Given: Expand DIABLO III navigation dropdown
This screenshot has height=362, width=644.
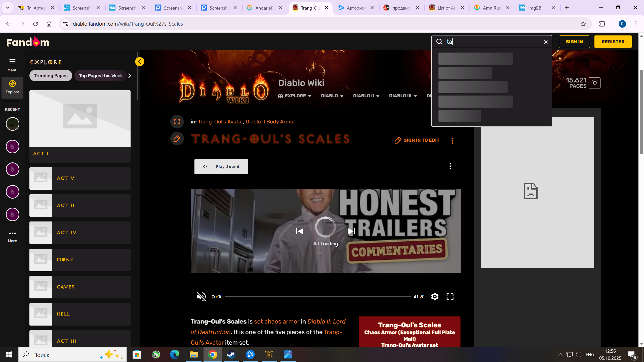Looking at the screenshot, I should pos(403,96).
